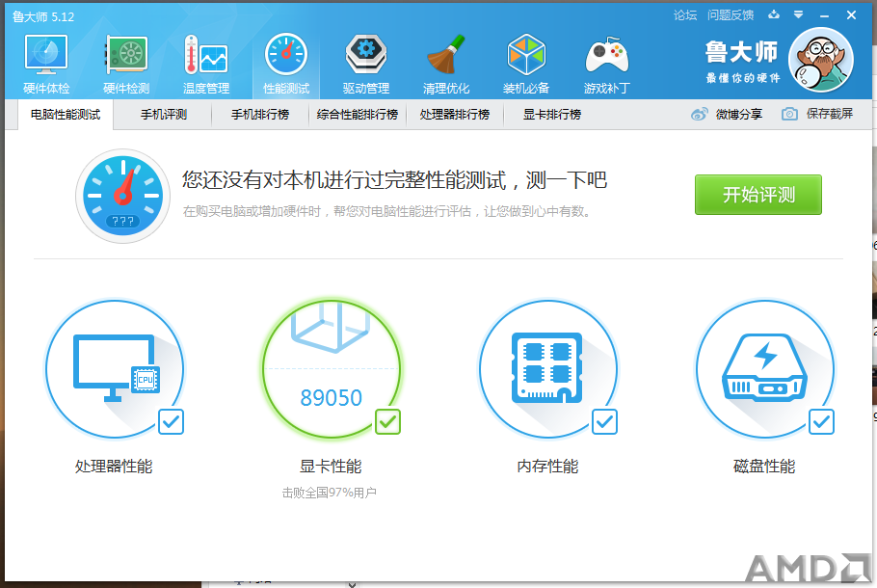Open the 问题反馈 feedback link
The width and height of the screenshot is (877, 588).
click(731, 15)
